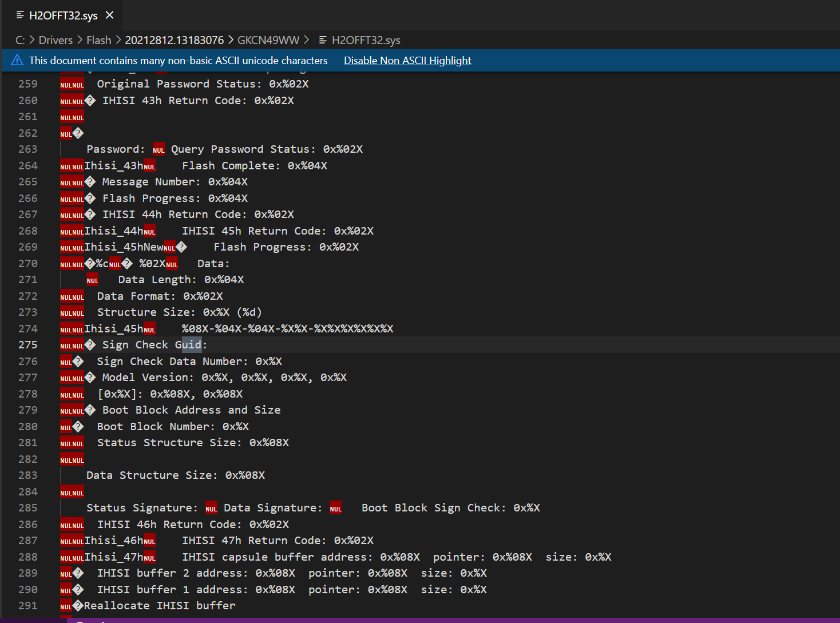Place cursor on the word Guid
This screenshot has height=623, width=840.
(188, 345)
